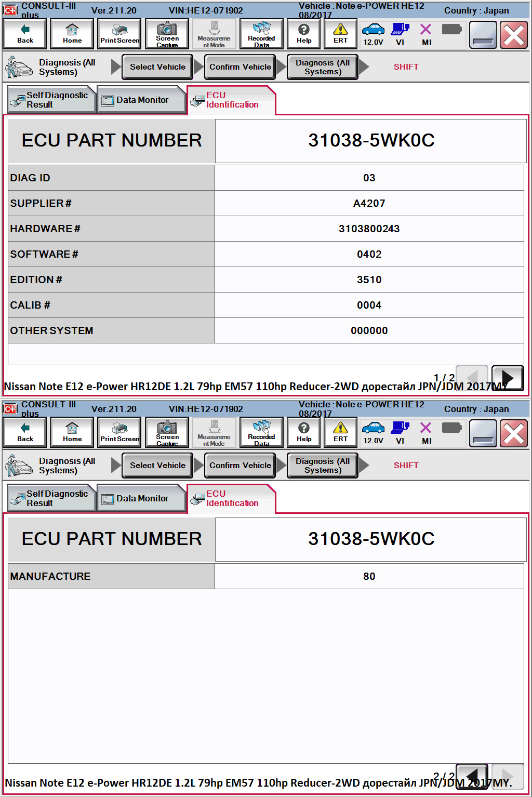Click SHIFT label in lower window
This screenshot has height=797, width=532.
click(x=406, y=466)
